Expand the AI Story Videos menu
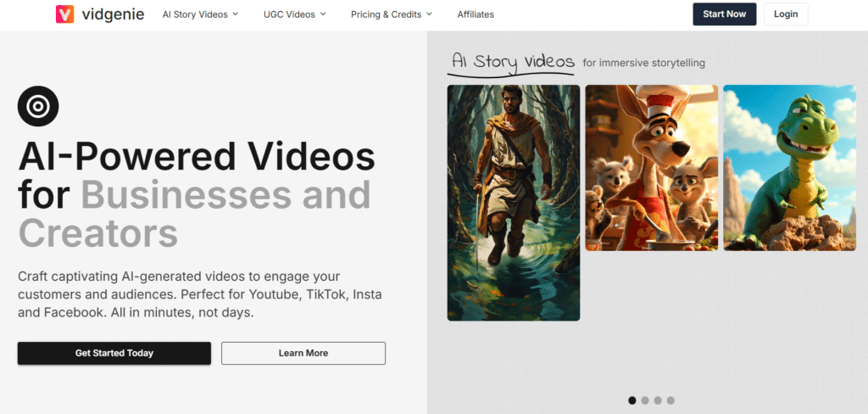 pyautogui.click(x=200, y=14)
